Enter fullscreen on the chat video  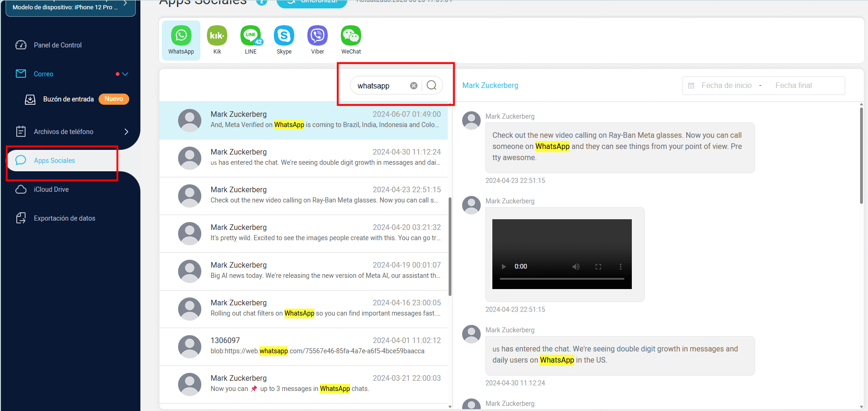(598, 267)
